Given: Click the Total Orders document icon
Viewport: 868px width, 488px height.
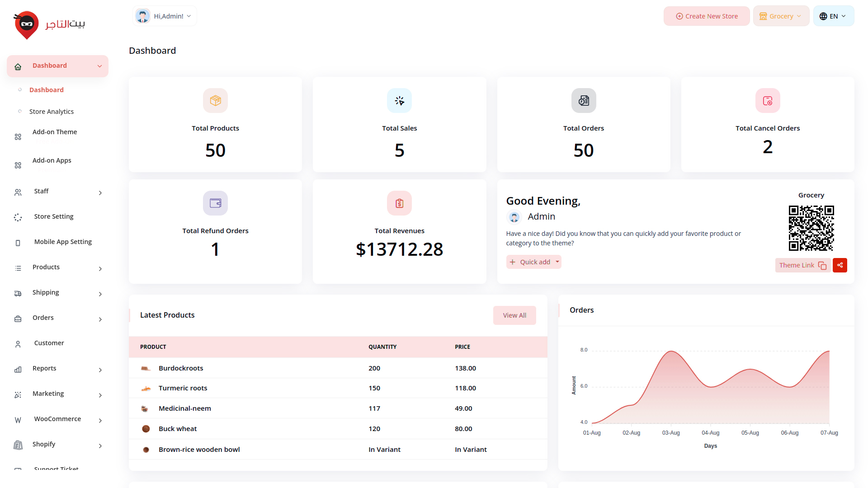Looking at the screenshot, I should point(583,100).
